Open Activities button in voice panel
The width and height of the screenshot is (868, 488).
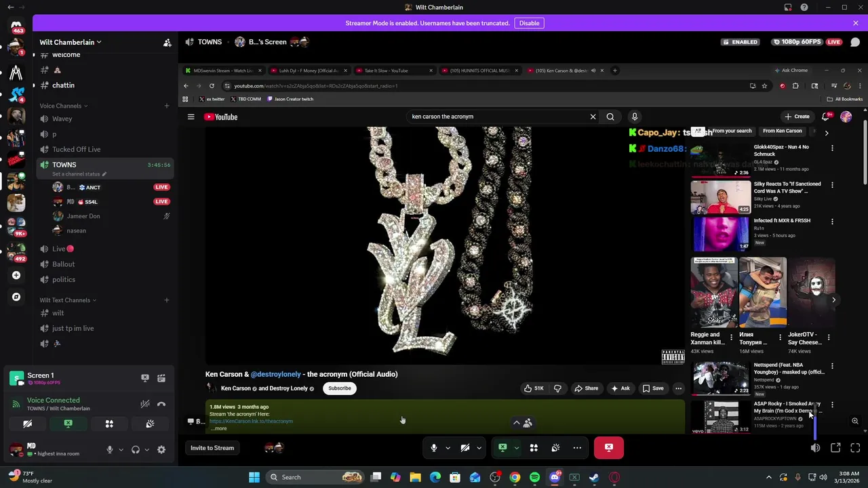click(x=109, y=424)
